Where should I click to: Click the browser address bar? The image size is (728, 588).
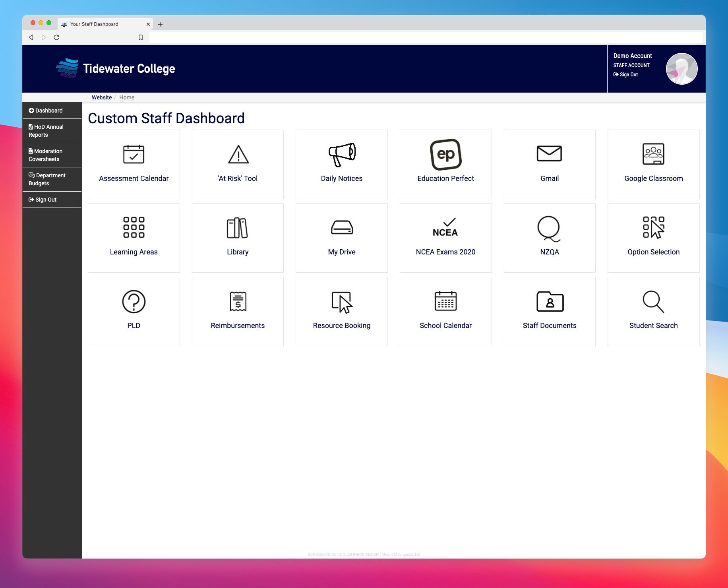[x=425, y=37]
